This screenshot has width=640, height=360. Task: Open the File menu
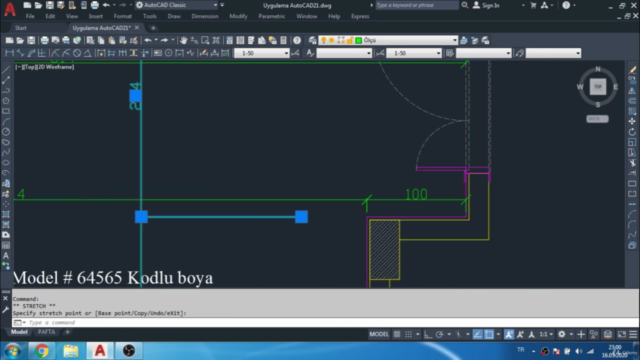[30, 16]
